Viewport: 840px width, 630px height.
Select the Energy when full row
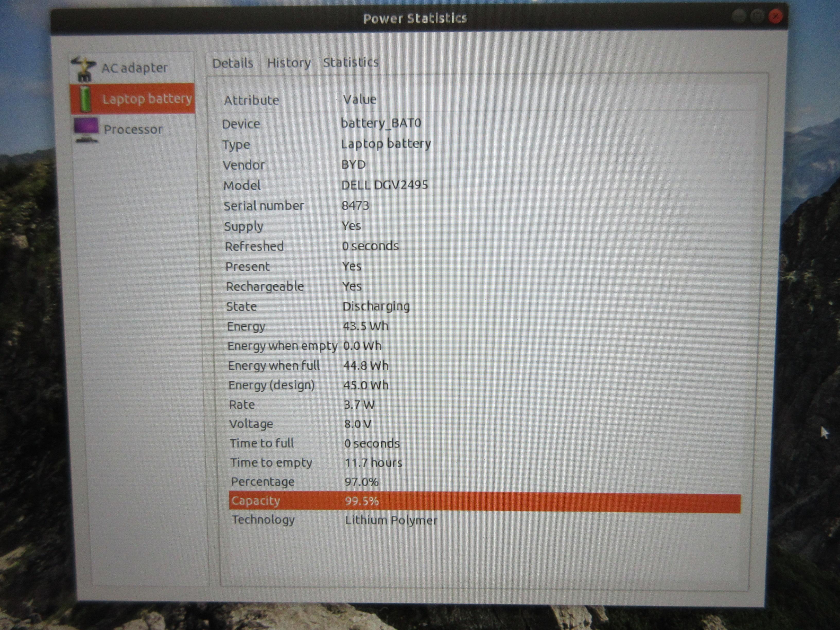click(x=485, y=366)
